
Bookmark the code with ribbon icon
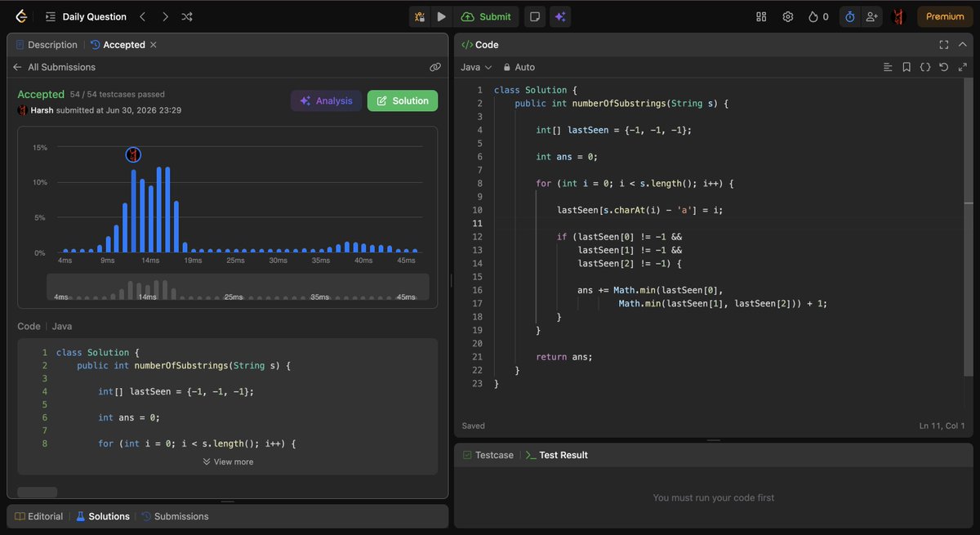pyautogui.click(x=906, y=67)
